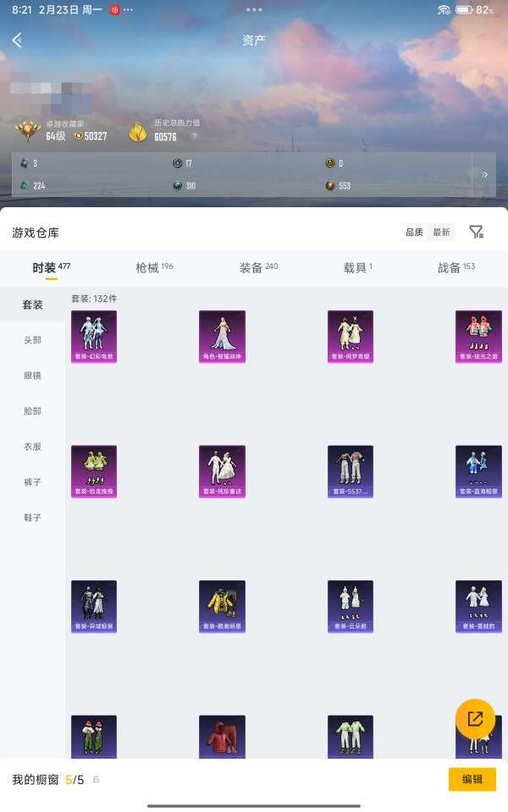Open the filter funnel icon
508x812 pixels.
coord(477,232)
